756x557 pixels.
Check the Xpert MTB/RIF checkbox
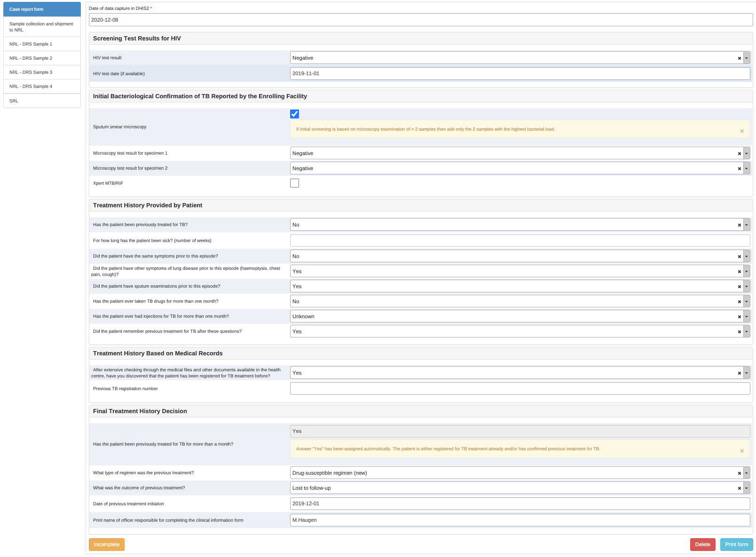click(x=295, y=183)
